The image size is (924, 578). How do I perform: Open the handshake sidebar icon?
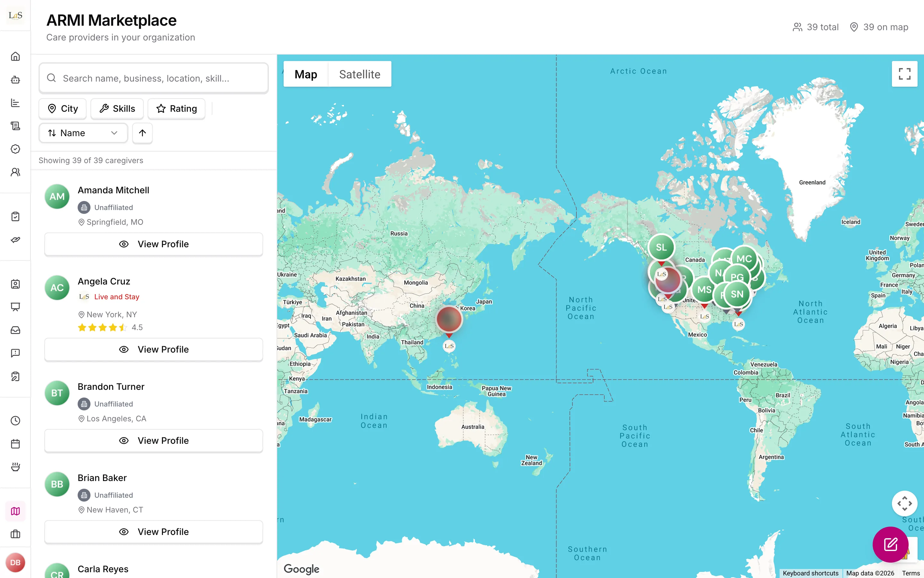15,240
